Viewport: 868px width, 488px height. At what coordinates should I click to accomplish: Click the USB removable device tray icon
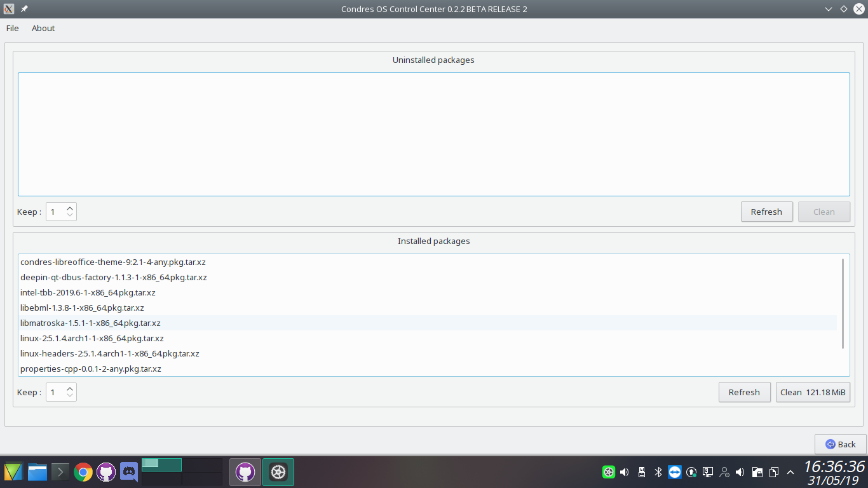(642, 472)
